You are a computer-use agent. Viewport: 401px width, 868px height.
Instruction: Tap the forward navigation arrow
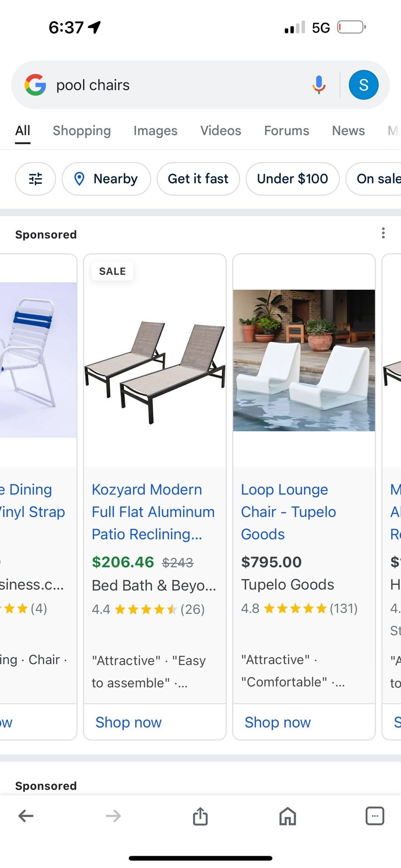[113, 816]
